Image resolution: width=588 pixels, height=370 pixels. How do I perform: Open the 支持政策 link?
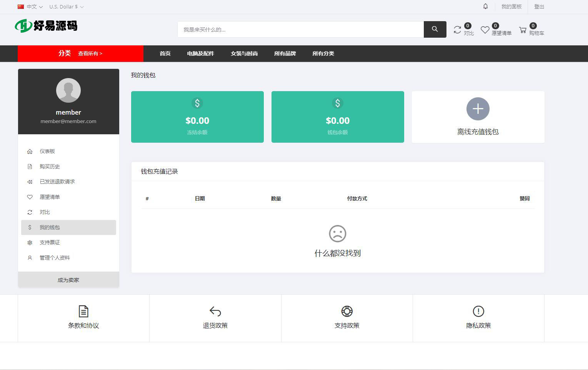tap(347, 325)
